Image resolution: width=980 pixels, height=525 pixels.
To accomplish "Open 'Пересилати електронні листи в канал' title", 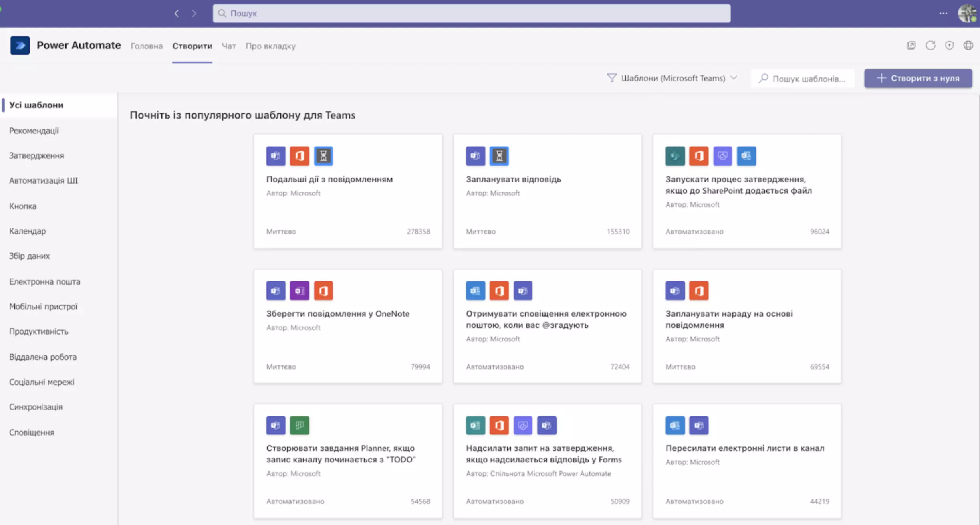I will coord(745,448).
